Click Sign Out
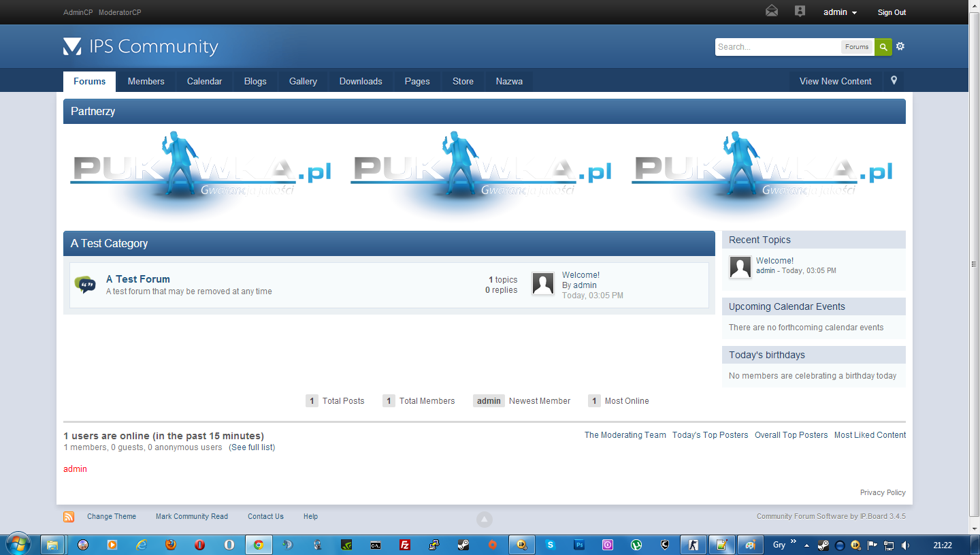Image resolution: width=980 pixels, height=555 pixels. pos(892,12)
